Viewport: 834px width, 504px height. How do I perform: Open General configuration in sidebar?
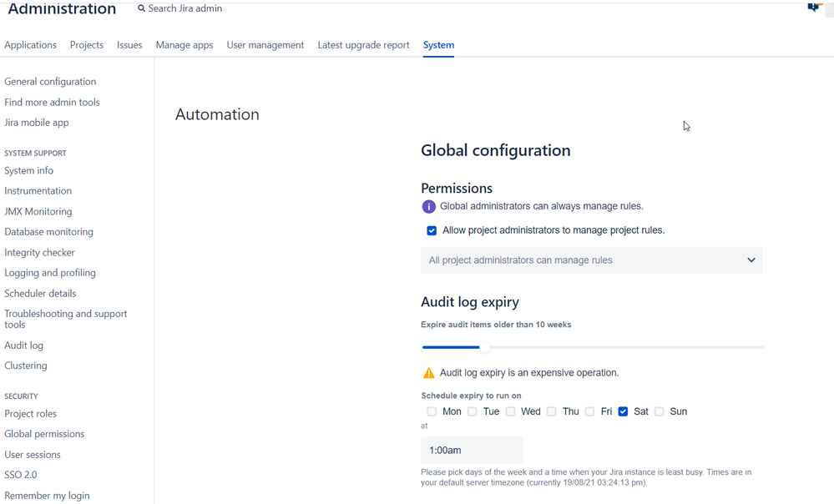point(51,81)
